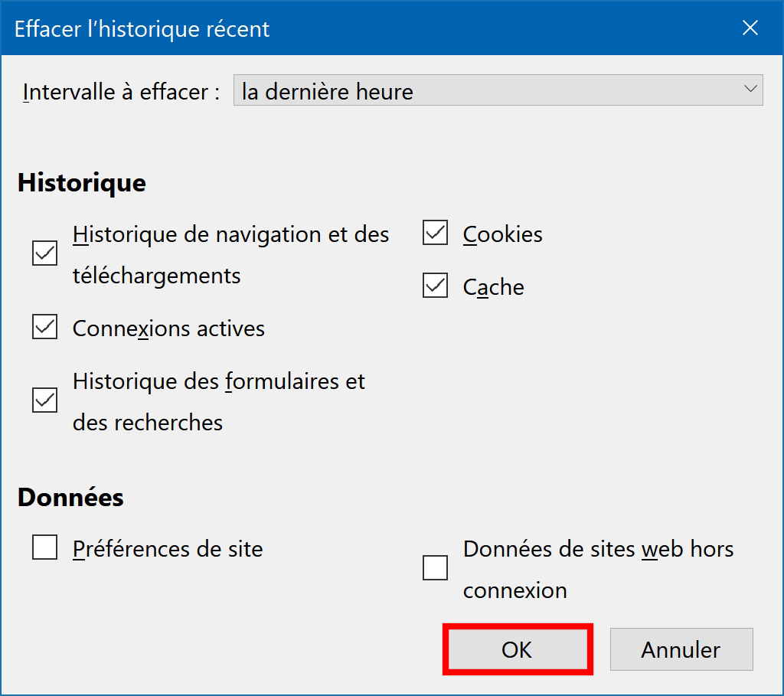Click the dialog title bar text
Viewport: 784px width, 696px height.
click(142, 29)
